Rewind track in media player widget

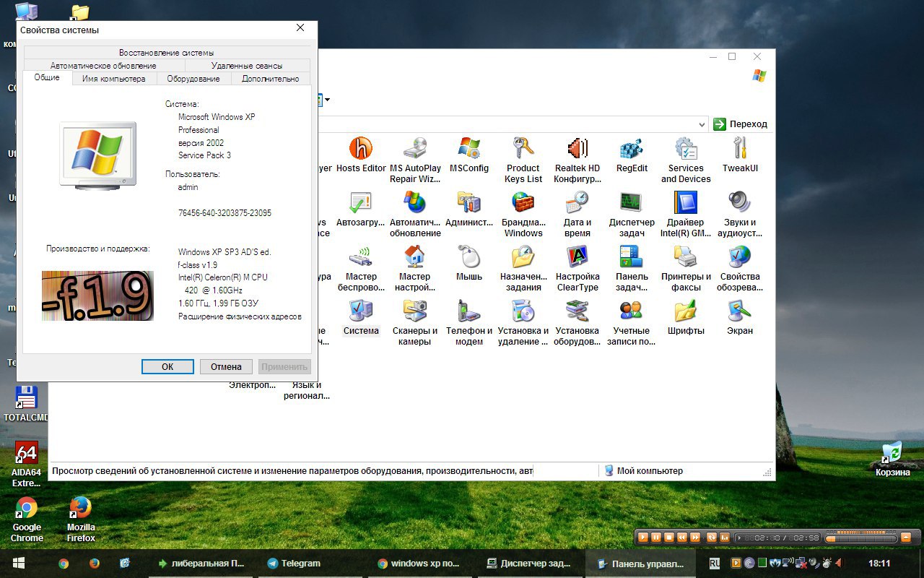pos(682,538)
